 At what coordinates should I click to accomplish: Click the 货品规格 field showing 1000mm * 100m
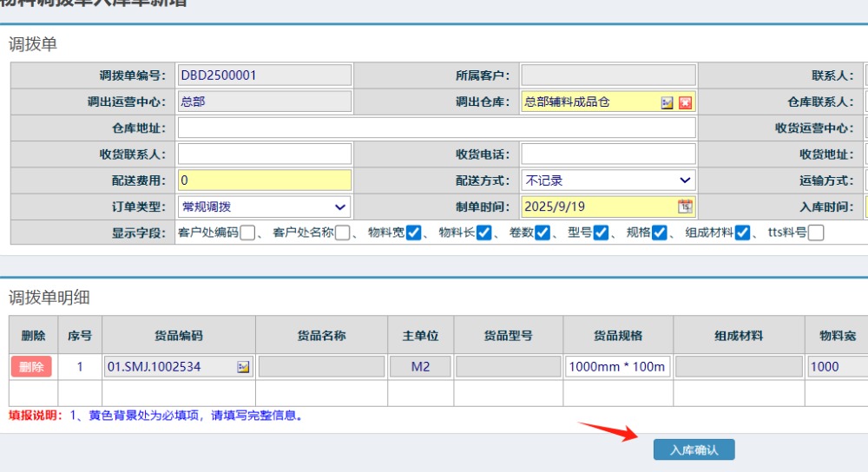(x=616, y=367)
